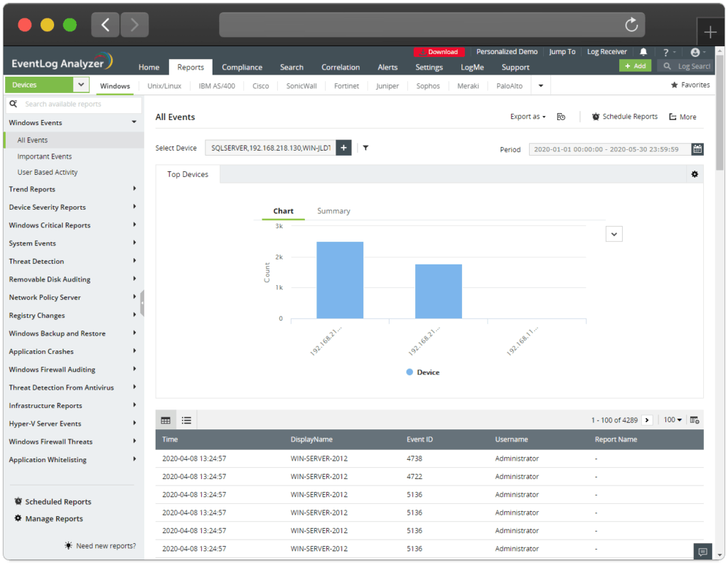Image resolution: width=728 pixels, height=563 pixels.
Task: Switch to list view
Action: tap(186, 420)
